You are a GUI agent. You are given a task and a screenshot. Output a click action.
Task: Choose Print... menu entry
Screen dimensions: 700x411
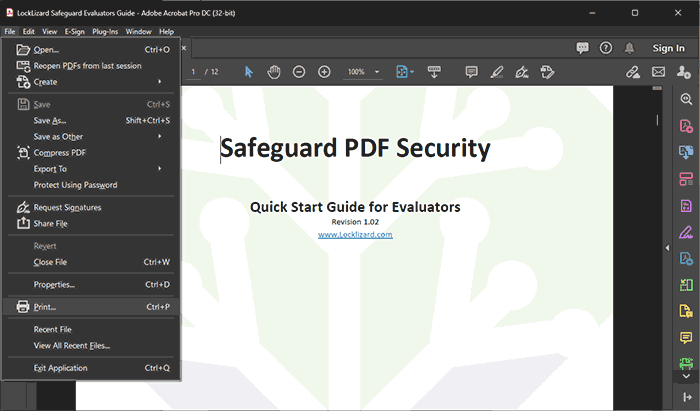pyautogui.click(x=92, y=307)
